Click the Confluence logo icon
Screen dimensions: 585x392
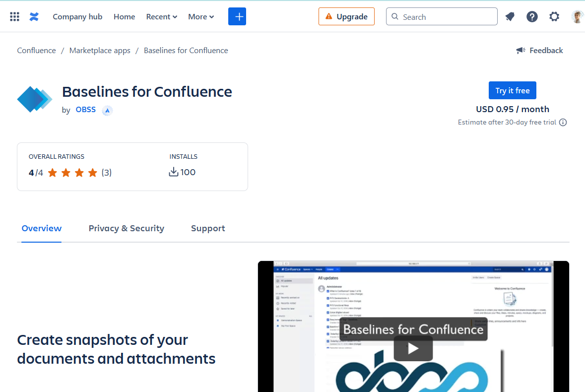pyautogui.click(x=34, y=17)
